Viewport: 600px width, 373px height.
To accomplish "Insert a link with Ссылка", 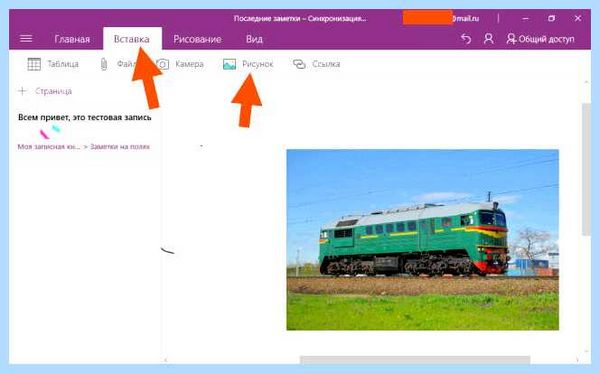I will (316, 64).
